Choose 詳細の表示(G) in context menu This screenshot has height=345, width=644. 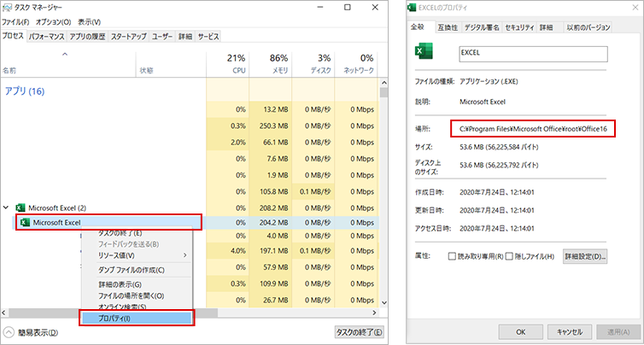pos(138,284)
